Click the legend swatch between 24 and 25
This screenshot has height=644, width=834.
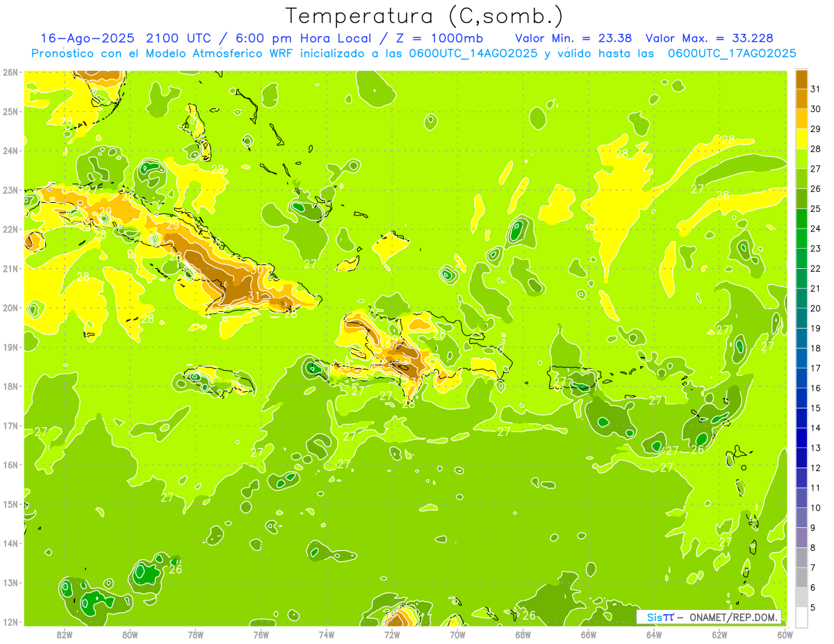(801, 218)
